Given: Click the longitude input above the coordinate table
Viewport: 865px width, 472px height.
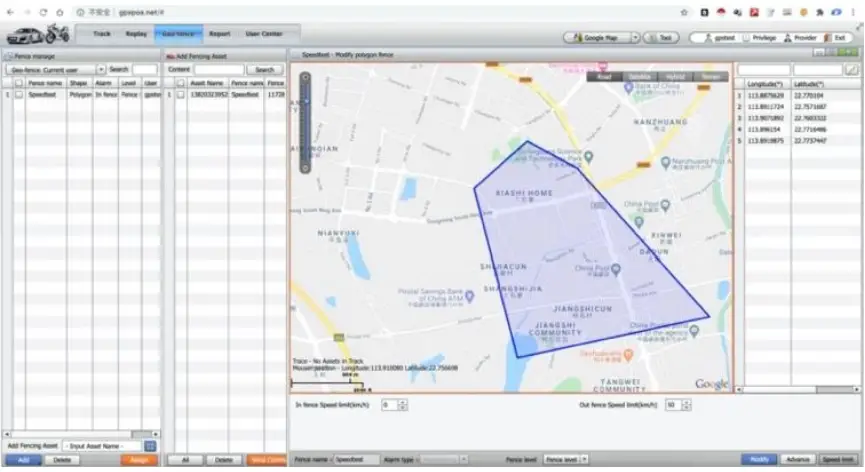Looking at the screenshot, I should [764, 69].
